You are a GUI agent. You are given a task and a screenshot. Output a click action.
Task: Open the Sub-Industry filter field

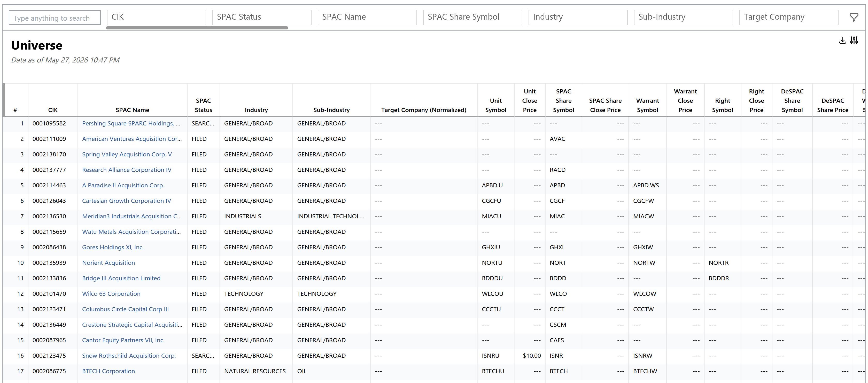pos(683,17)
